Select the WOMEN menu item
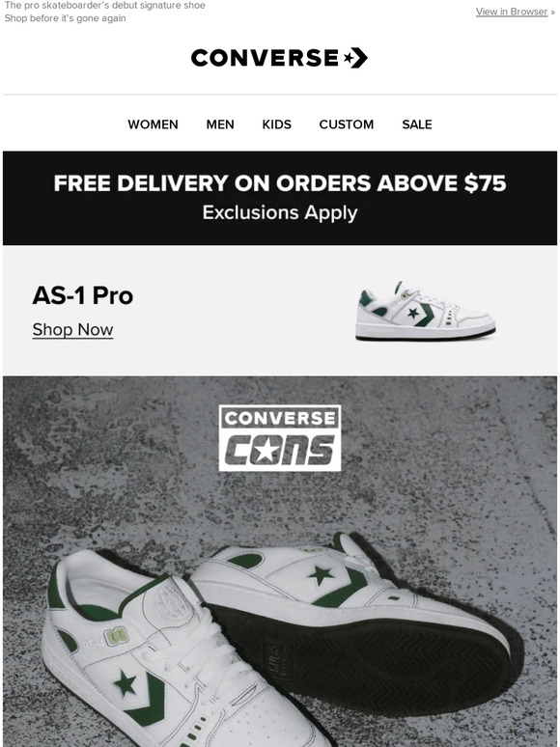The width and height of the screenshot is (560, 747). (153, 124)
